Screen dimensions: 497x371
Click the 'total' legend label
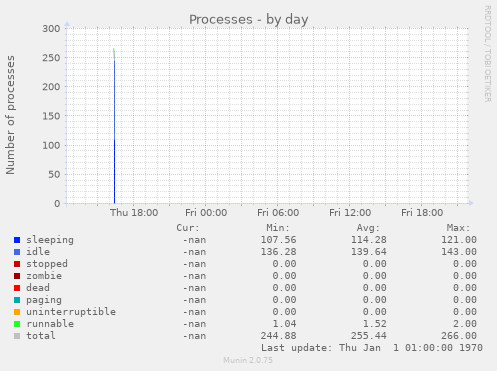tap(41, 336)
